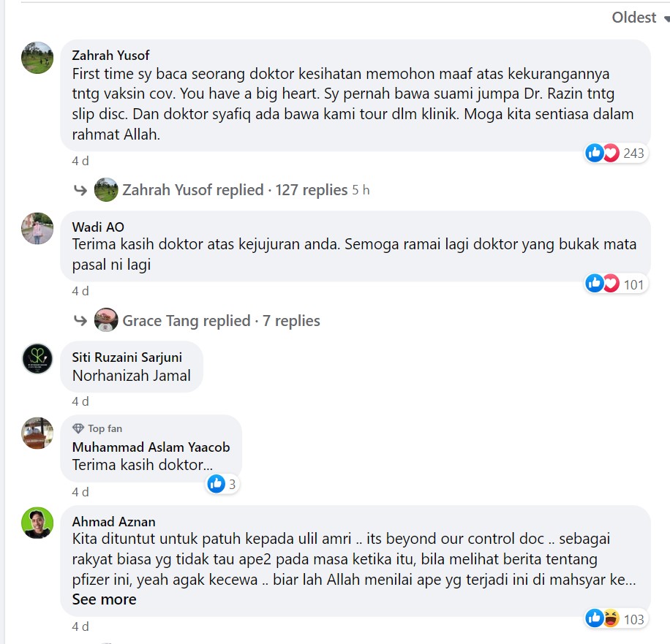Viewport: 670px width, 644px height.
Task: Click Wadi AO's profile avatar
Action: (x=37, y=229)
